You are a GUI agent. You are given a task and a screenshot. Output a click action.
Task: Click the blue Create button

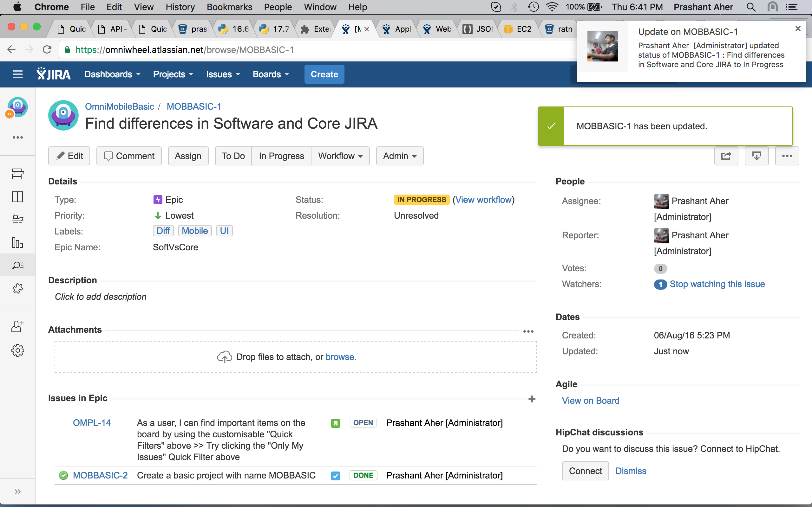324,74
